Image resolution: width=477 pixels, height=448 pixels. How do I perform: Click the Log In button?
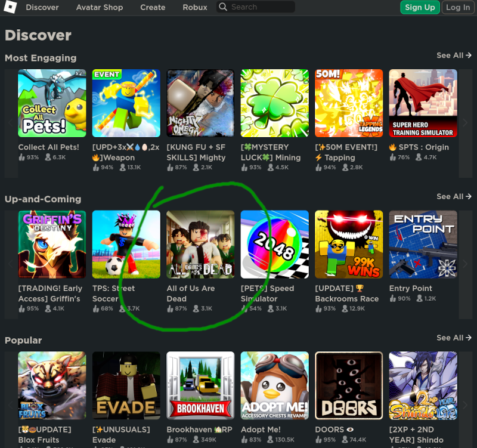coord(458,7)
